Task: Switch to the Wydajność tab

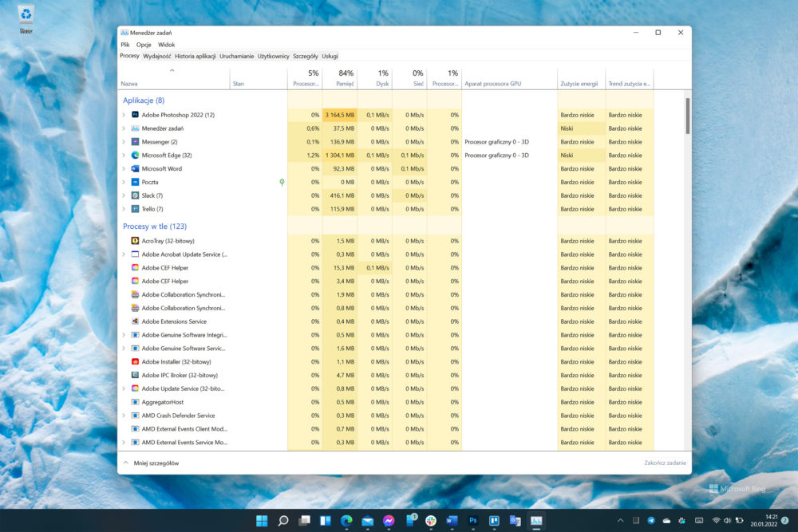Action: 156,56
